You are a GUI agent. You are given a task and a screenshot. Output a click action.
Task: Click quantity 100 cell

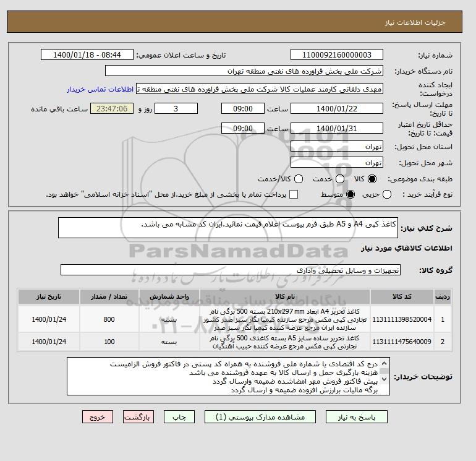pyautogui.click(x=109, y=342)
